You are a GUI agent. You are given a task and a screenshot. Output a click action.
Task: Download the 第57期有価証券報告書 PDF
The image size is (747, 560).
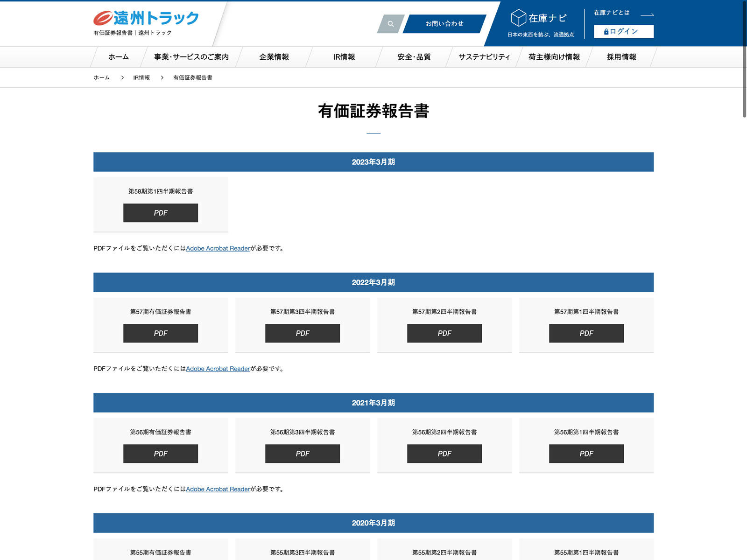pos(161,333)
